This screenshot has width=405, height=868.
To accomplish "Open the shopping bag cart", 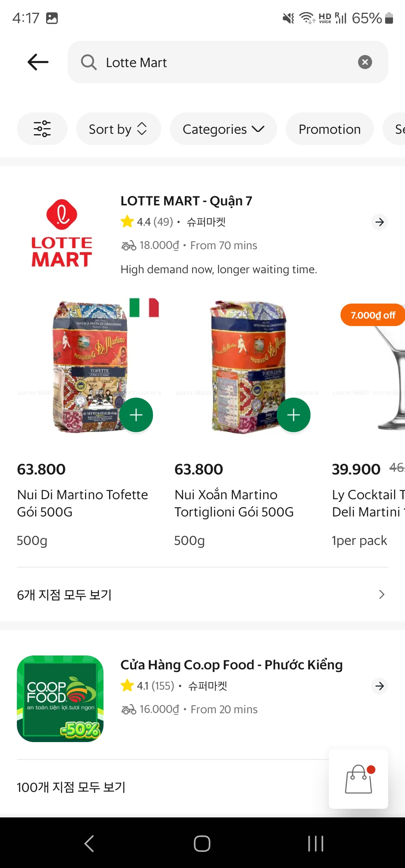I will [358, 779].
